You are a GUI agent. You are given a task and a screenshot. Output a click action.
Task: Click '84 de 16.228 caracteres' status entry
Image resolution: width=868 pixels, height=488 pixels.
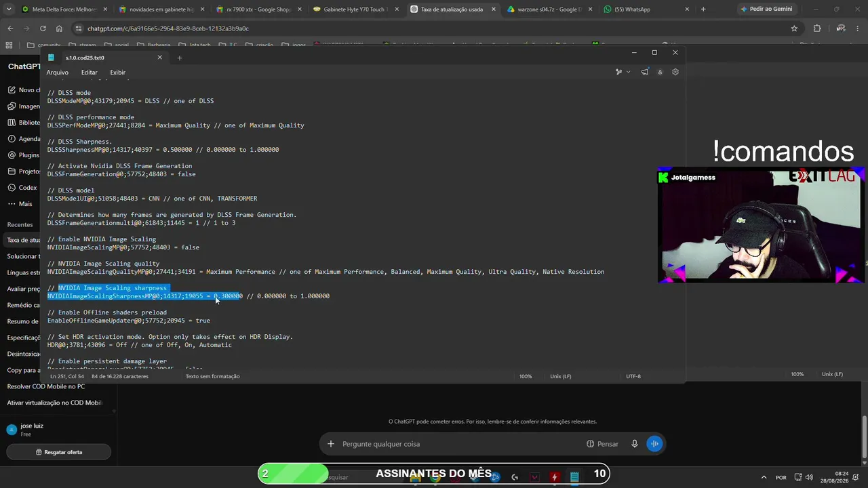119,376
